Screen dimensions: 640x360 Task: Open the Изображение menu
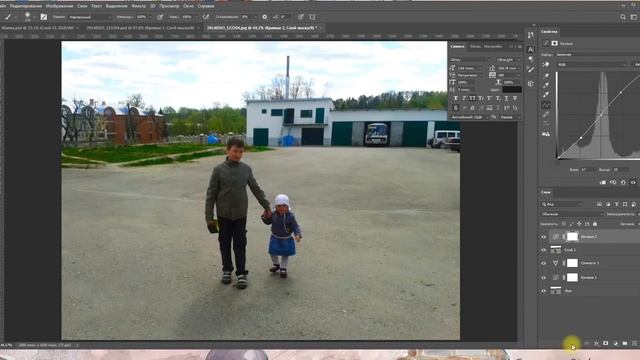coord(60,6)
